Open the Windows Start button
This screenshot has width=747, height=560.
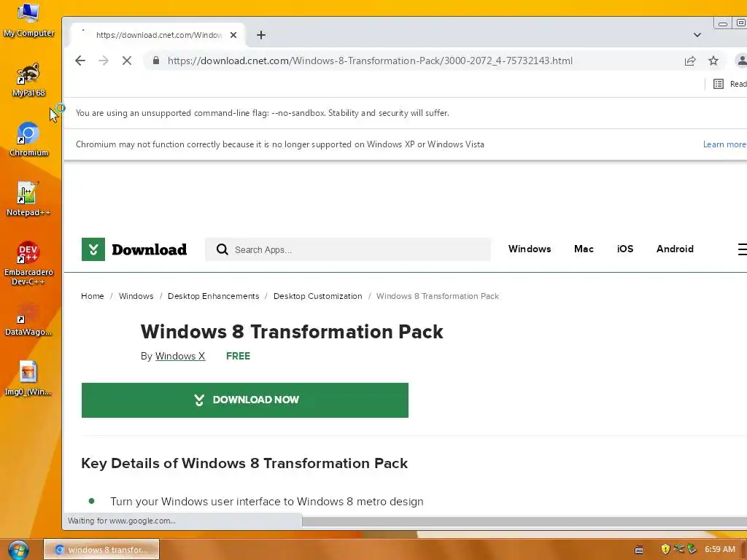18,550
